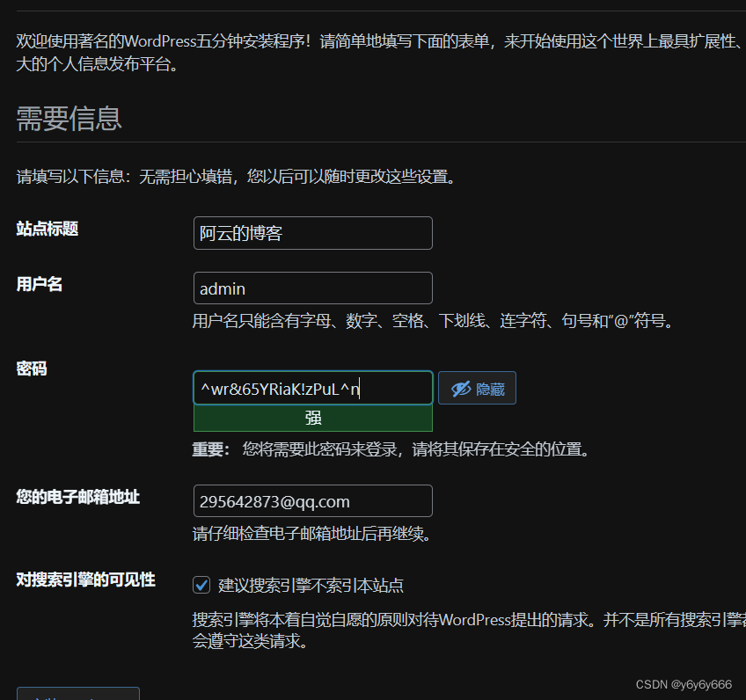Click the 请仔细检查电子邮箱地址后再继续 hint
This screenshot has height=700, width=746.
tap(311, 534)
